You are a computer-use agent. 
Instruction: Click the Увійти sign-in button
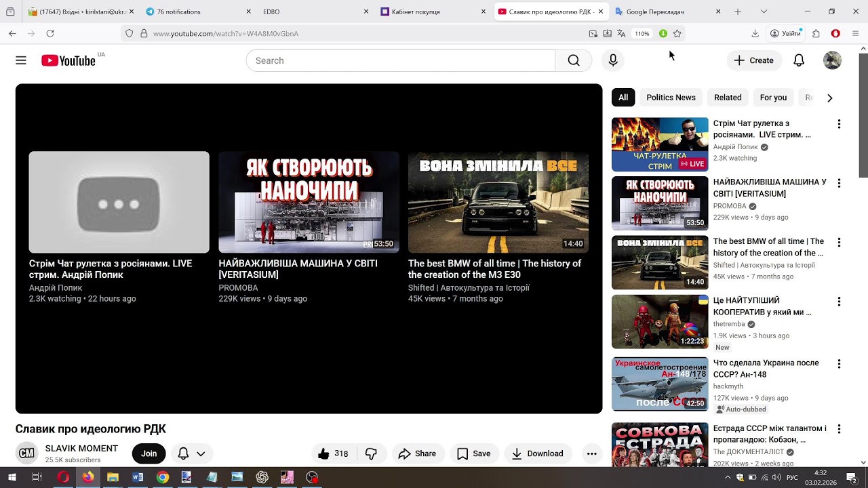(x=785, y=33)
